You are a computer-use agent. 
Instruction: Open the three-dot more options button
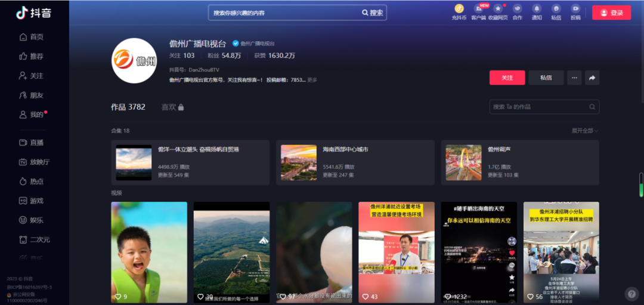(x=574, y=78)
